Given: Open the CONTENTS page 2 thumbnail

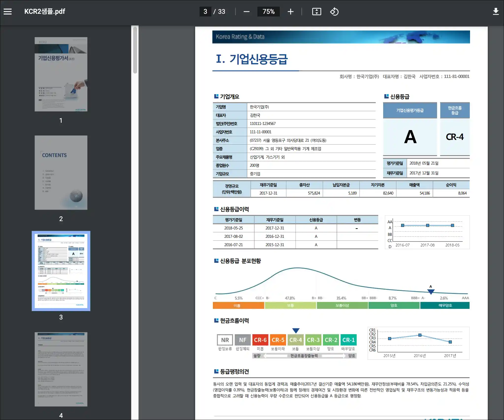Looking at the screenshot, I should 61,173.
